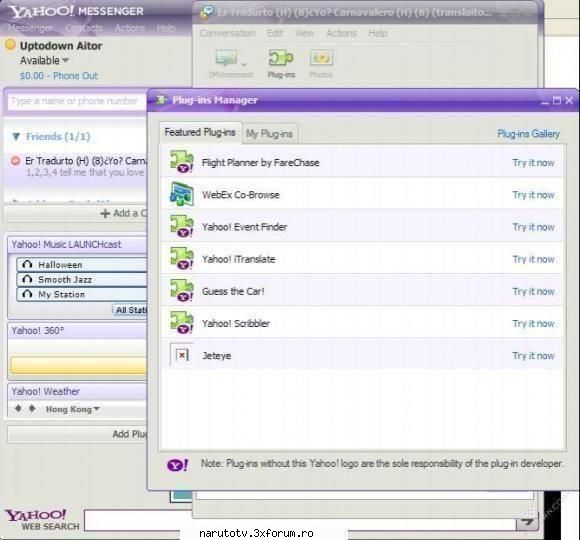Open Plug-ins from the conversation toolbar

coord(281,64)
